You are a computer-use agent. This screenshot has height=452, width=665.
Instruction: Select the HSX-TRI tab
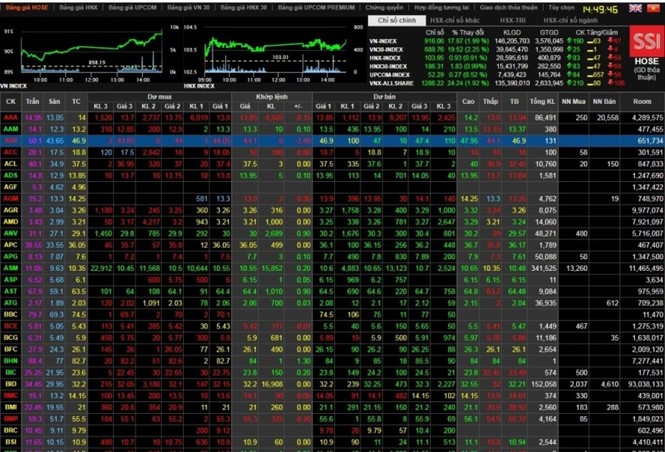tap(513, 20)
